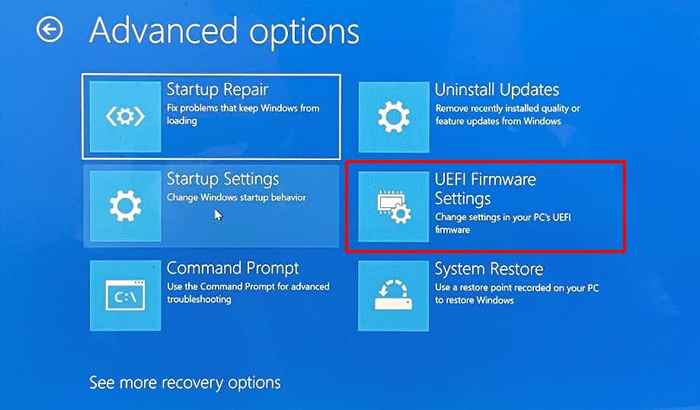Image resolution: width=700 pixels, height=410 pixels.
Task: Open the Startup Repair option title
Action: click(x=217, y=90)
